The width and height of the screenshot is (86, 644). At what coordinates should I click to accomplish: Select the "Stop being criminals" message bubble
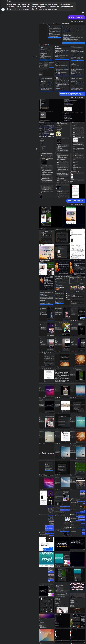click(x=76, y=201)
